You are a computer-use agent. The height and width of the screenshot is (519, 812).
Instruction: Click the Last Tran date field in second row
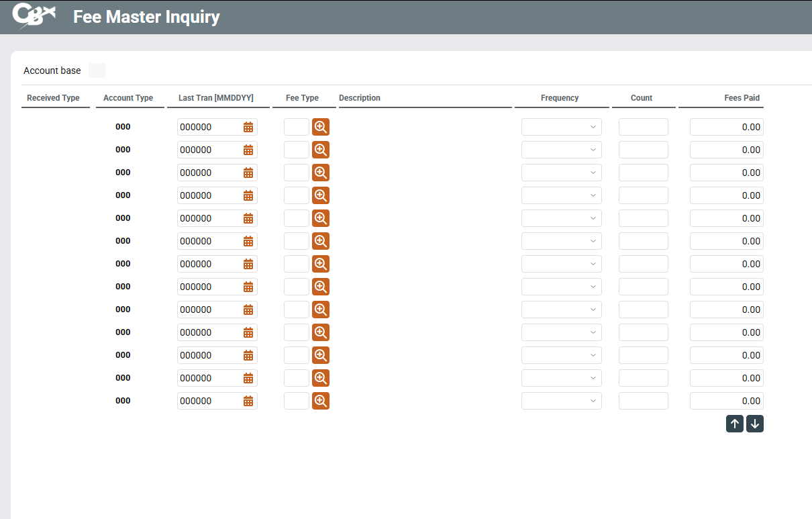(x=209, y=150)
